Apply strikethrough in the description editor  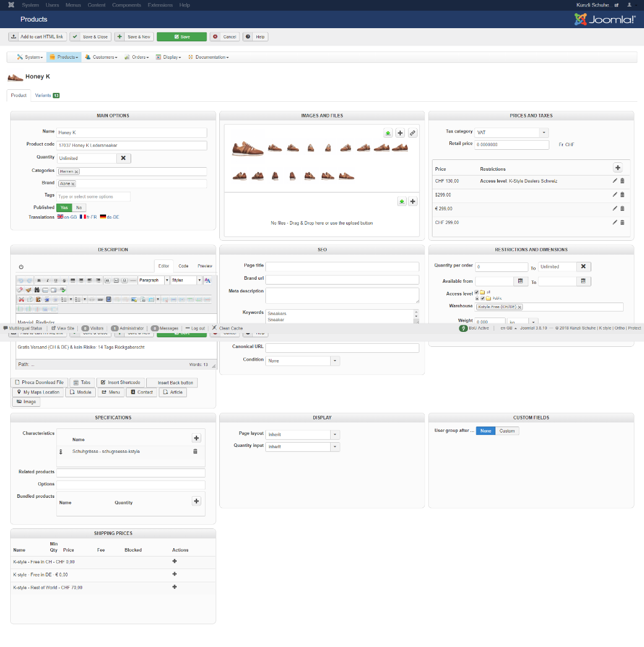tap(64, 280)
